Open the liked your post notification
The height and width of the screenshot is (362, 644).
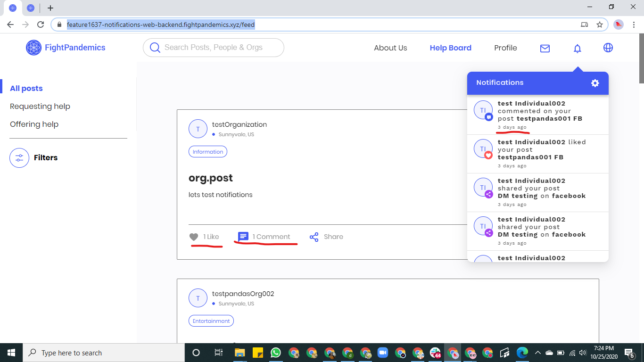click(538, 154)
